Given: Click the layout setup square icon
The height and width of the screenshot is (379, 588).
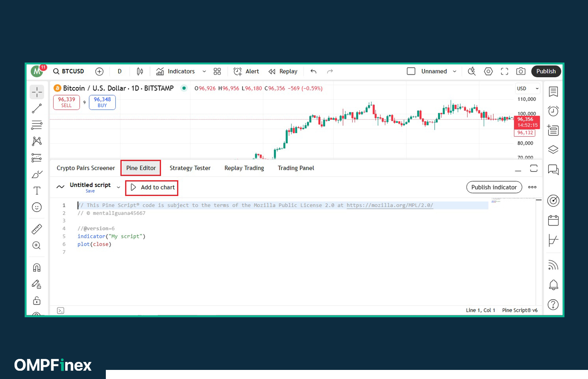Looking at the screenshot, I should 411,71.
